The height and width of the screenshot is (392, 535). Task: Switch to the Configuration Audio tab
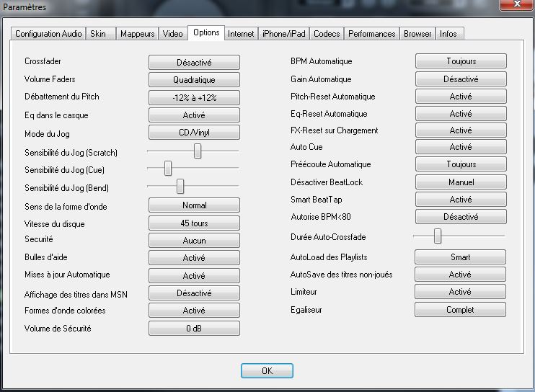pyautogui.click(x=48, y=34)
